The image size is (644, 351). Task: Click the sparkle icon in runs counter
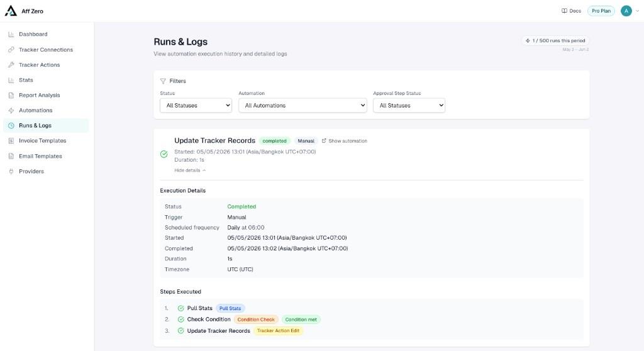point(528,41)
